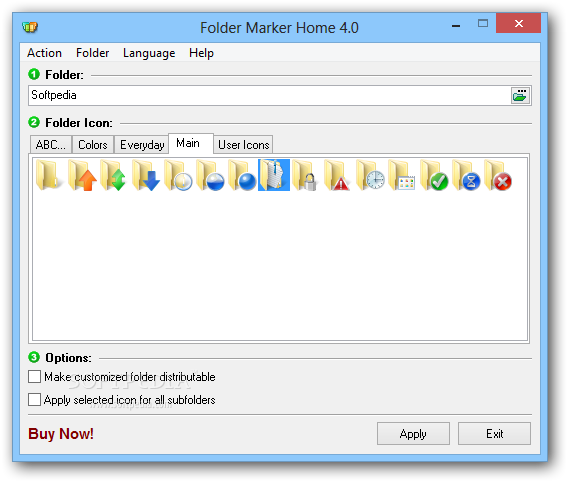Open the Folder menu

(92, 53)
